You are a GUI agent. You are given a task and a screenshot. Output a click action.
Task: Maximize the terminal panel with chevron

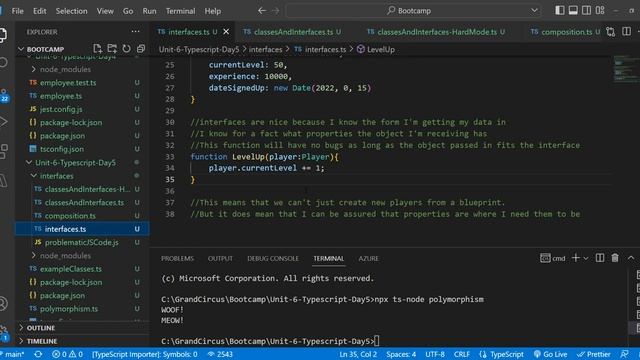click(x=631, y=258)
